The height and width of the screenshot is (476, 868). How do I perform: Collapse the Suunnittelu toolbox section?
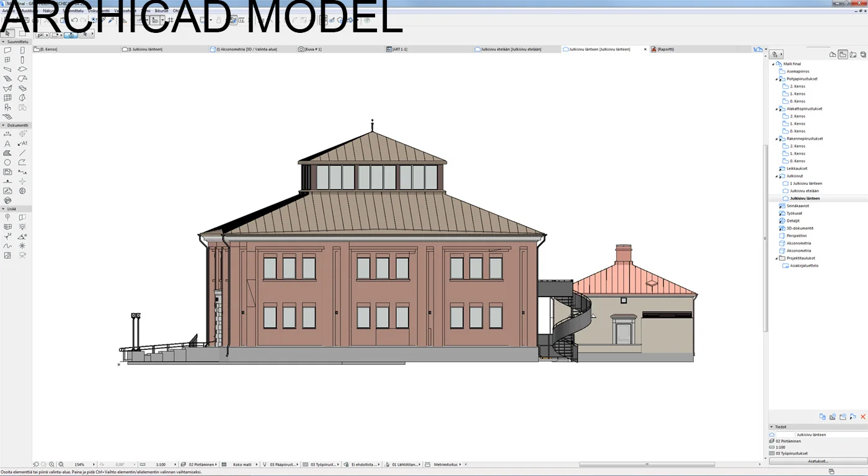[x=3, y=42]
